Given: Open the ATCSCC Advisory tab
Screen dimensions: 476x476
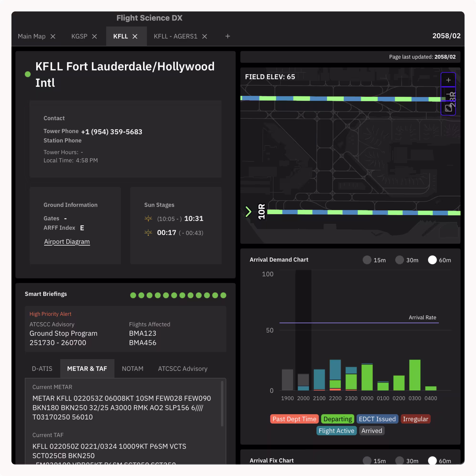Looking at the screenshot, I should point(183,369).
